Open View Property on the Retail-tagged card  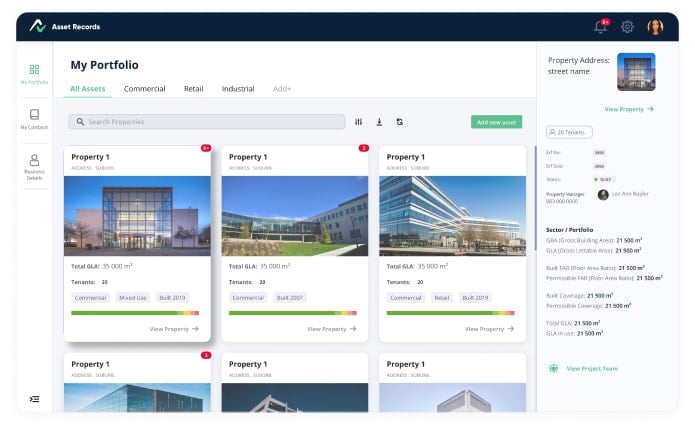[x=489, y=329]
